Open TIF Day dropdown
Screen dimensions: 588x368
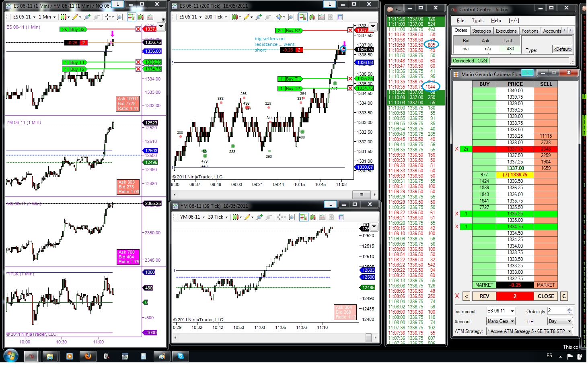point(560,321)
